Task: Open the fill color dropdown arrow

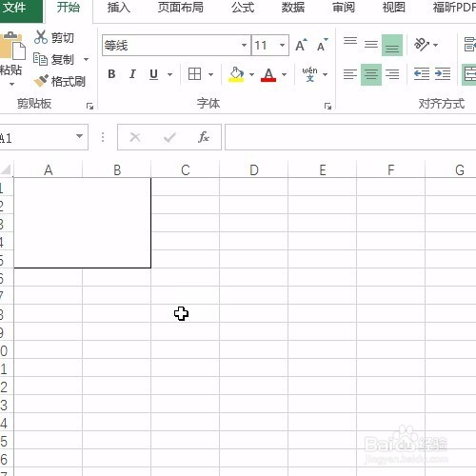Action: pyautogui.click(x=251, y=74)
